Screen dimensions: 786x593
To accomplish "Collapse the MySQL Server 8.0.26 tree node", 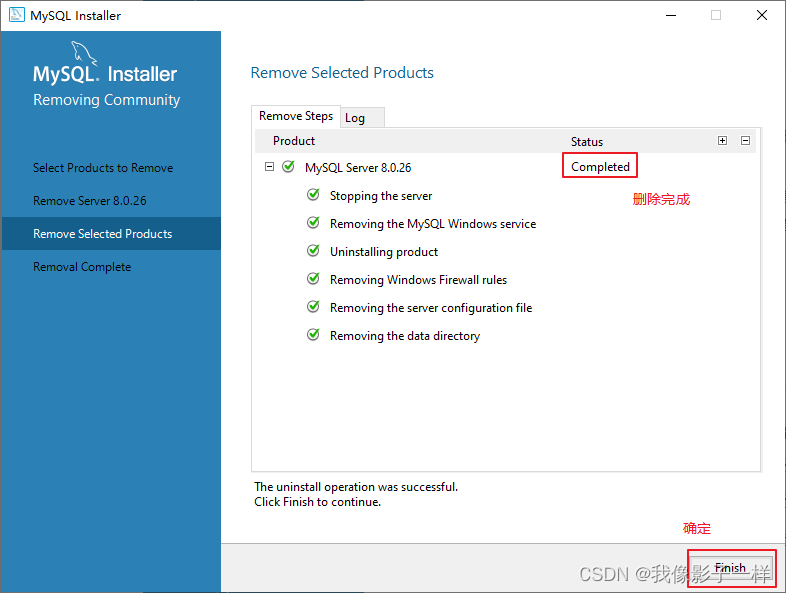I will [269, 166].
